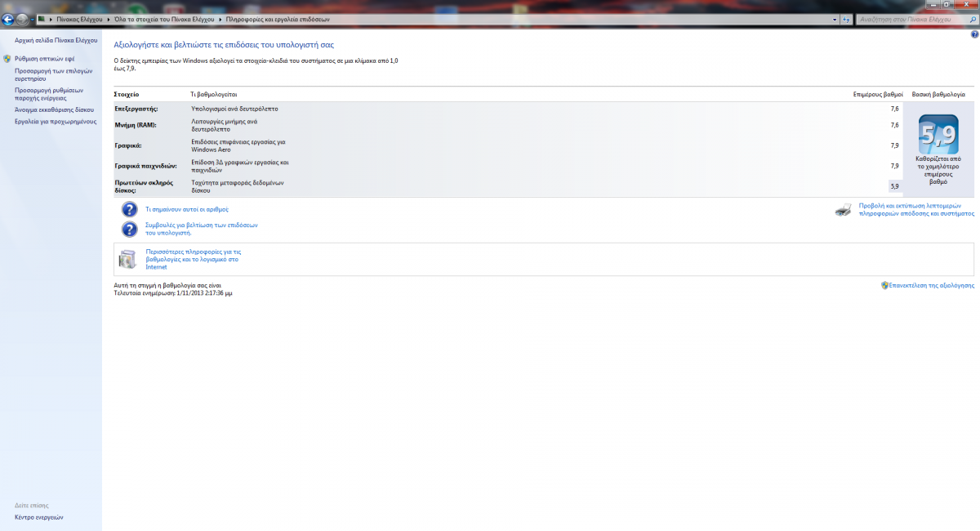Click the 'Επιμέρους βαθμοί' column header
This screenshot has height=531, width=980.
(878, 94)
